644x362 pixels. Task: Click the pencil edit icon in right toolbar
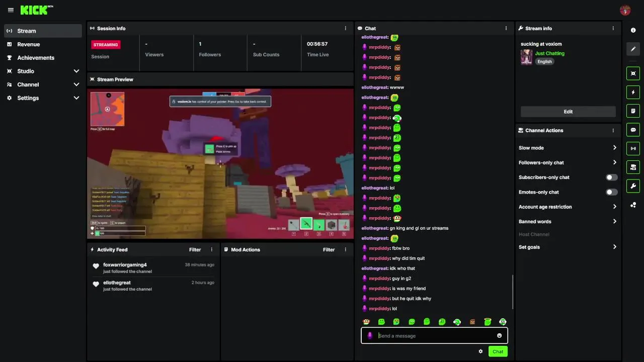click(633, 49)
